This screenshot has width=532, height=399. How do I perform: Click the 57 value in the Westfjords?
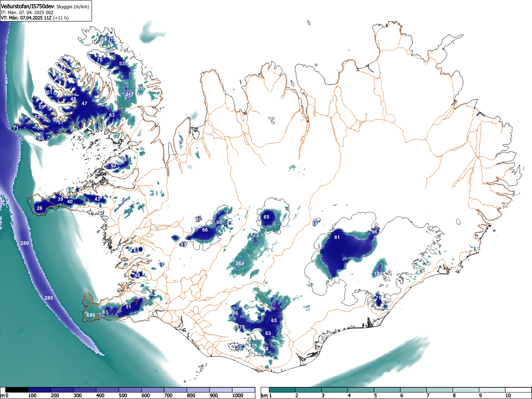[x=61, y=123]
